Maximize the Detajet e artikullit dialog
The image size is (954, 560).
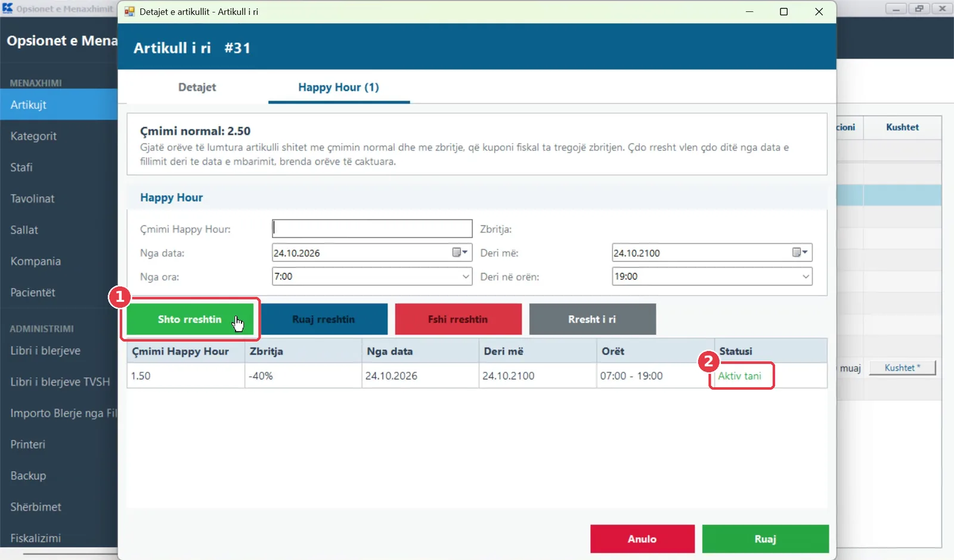(784, 11)
